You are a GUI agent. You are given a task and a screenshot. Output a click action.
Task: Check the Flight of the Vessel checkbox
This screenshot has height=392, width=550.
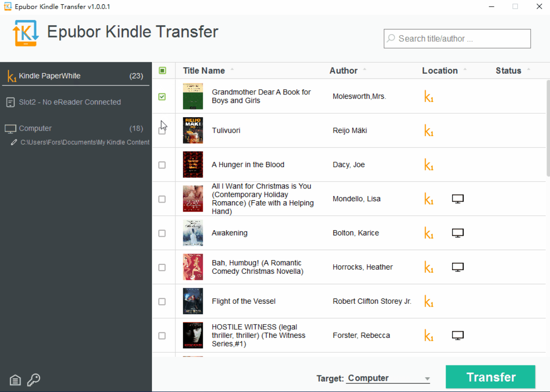pyautogui.click(x=162, y=301)
